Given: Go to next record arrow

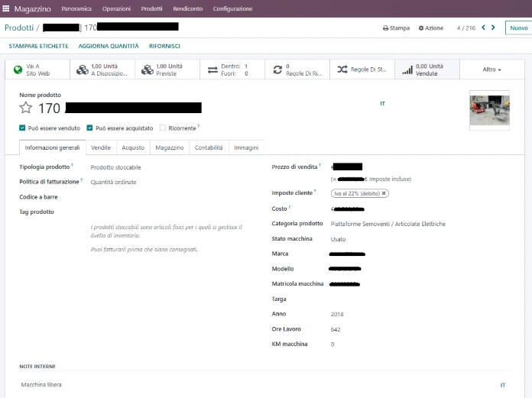Looking at the screenshot, I should point(493,28).
